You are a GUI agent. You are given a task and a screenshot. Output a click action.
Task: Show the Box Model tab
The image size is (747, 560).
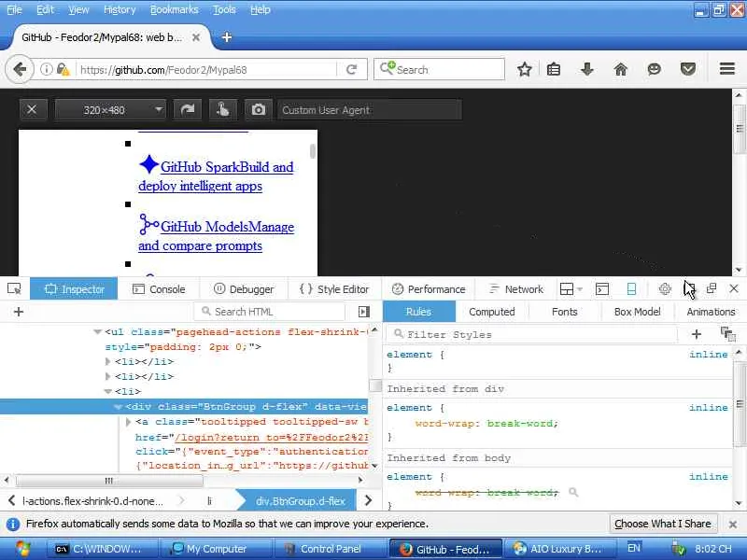(x=637, y=312)
